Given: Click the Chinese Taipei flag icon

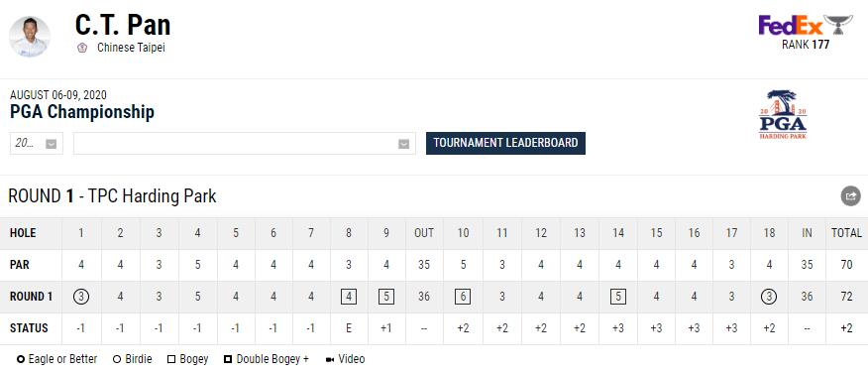Looking at the screenshot, I should tap(82, 48).
